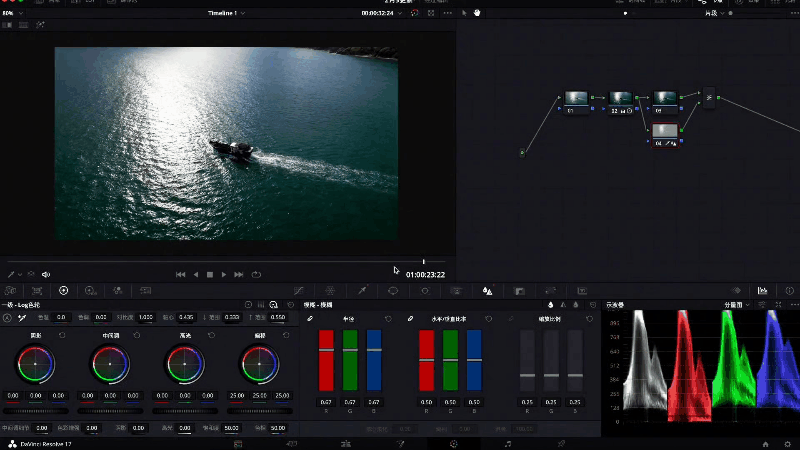This screenshot has width=800, height=450.
Task: Select the Blur/Sharpen palette icon
Action: pos(487,291)
